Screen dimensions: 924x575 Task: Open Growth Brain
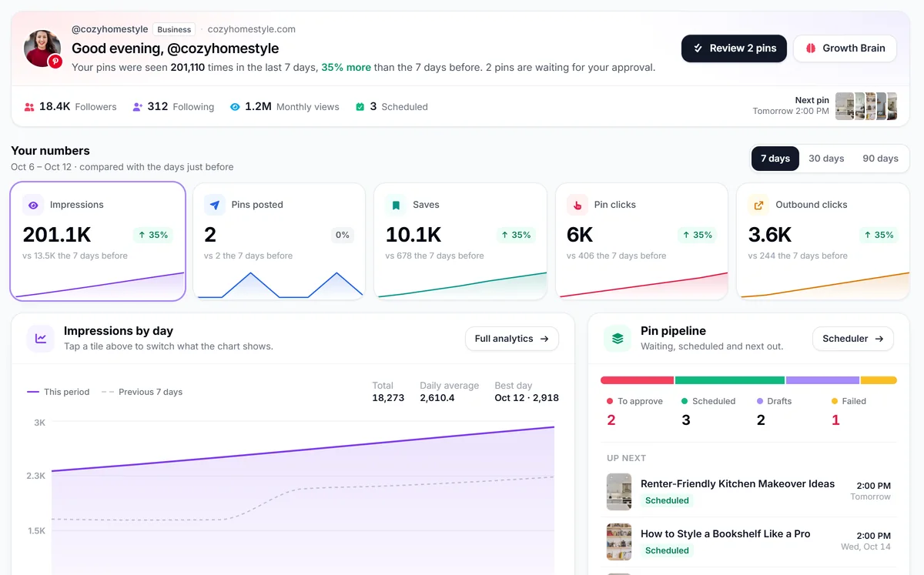pos(845,48)
